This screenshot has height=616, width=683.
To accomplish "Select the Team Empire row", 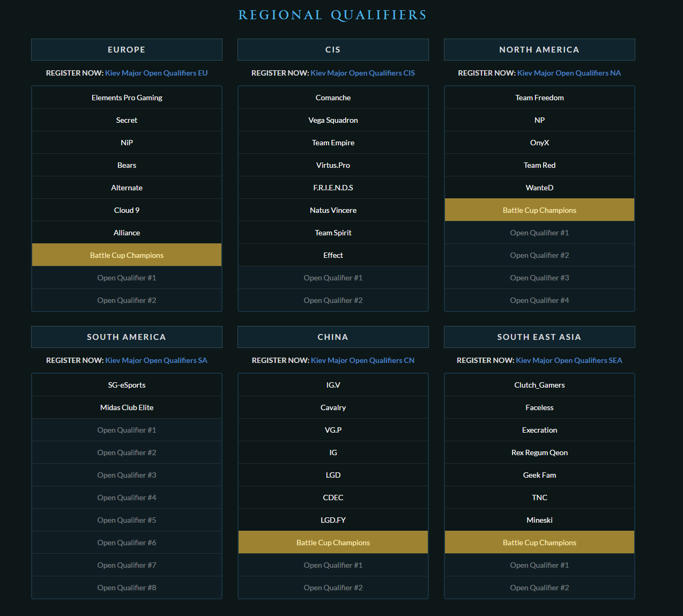I will [x=333, y=143].
